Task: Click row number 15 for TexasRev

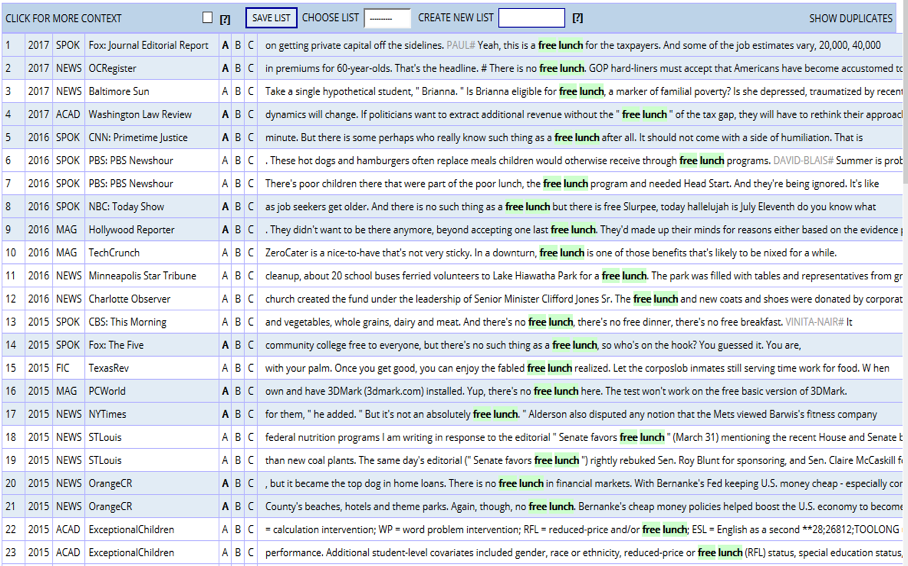Action: pyautogui.click(x=8, y=367)
